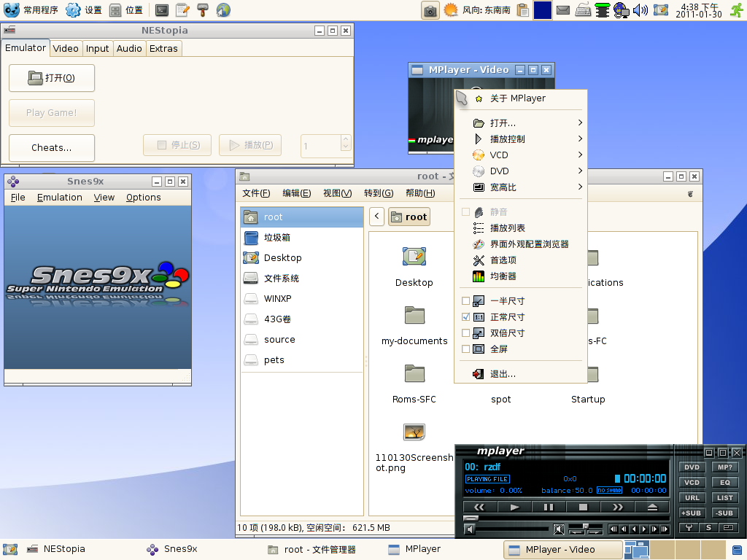Switch to the Video tab in NEStopia

coord(66,49)
